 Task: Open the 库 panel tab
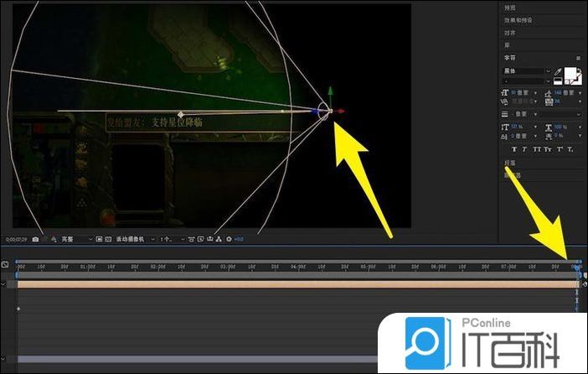point(507,45)
